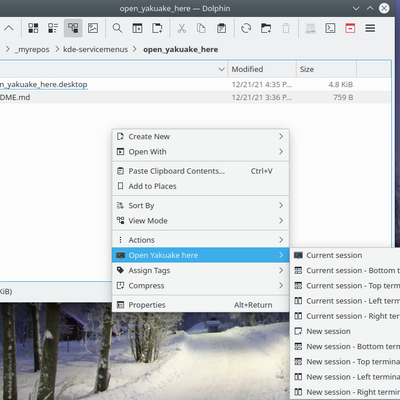Click arrow beside Compress
The image size is (400, 400).
click(281, 286)
